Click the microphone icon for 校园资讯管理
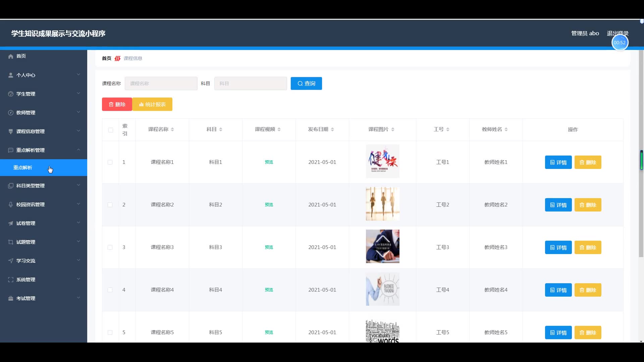The height and width of the screenshot is (362, 644). click(11, 204)
